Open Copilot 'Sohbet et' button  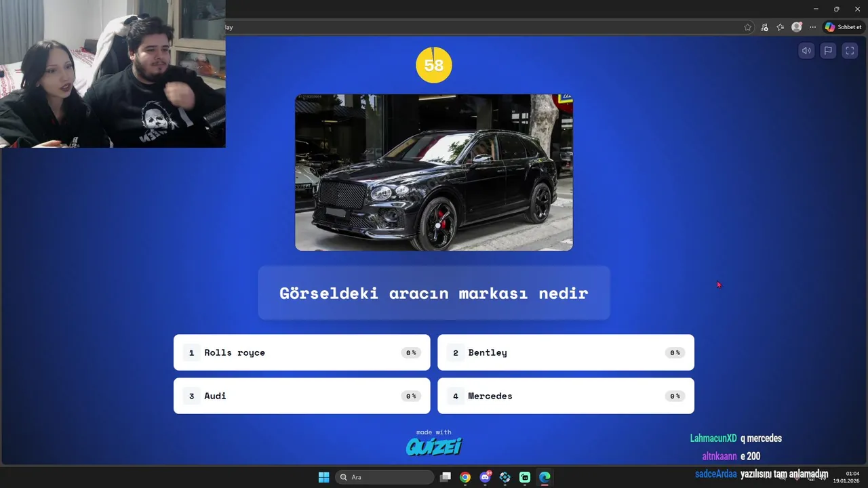coord(844,27)
